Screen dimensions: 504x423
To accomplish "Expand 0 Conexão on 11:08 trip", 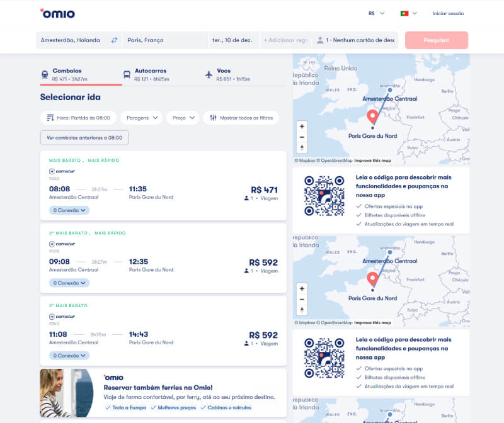I will [x=69, y=356].
